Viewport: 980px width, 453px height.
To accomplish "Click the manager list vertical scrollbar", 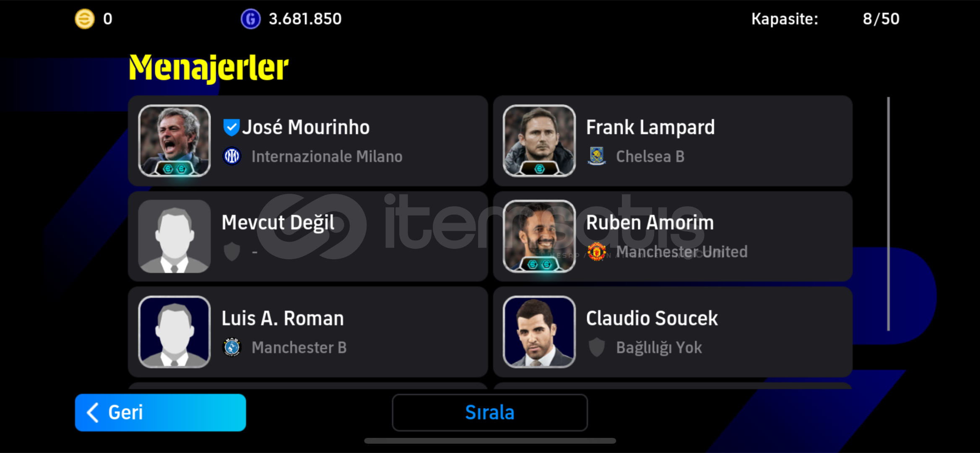I will [888, 214].
